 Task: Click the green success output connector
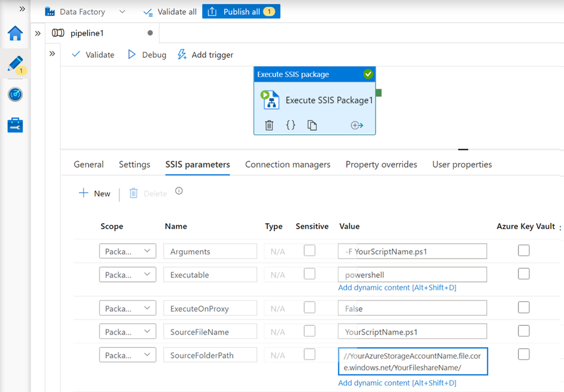coord(378,93)
